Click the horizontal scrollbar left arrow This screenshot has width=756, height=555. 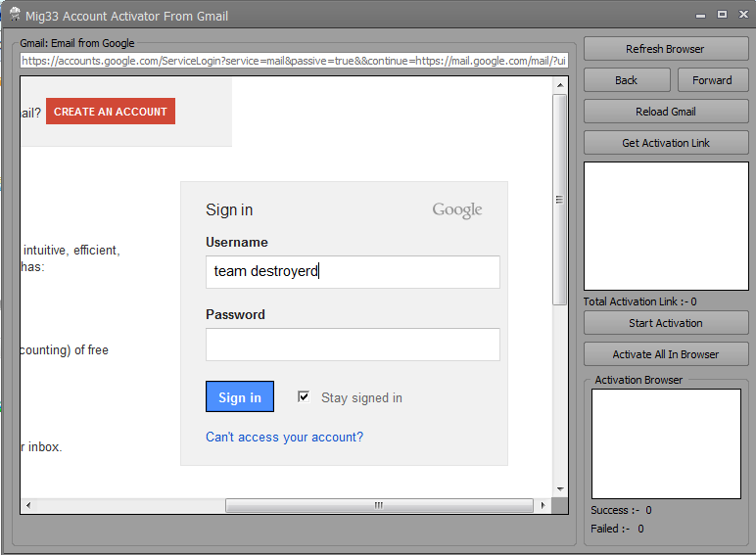click(x=28, y=505)
